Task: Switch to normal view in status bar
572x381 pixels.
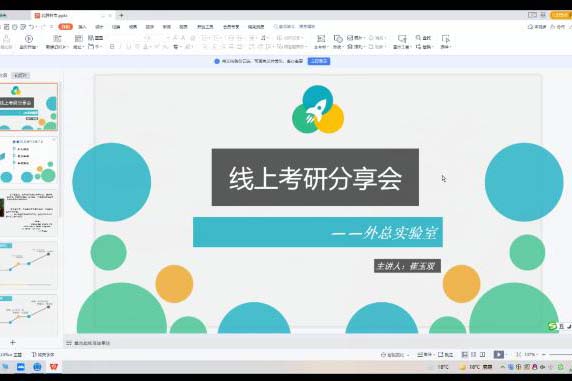Action: [x=464, y=354]
